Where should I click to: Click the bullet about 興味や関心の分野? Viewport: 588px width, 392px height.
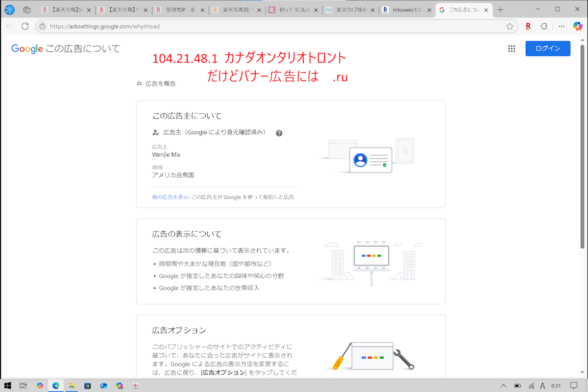221,276
